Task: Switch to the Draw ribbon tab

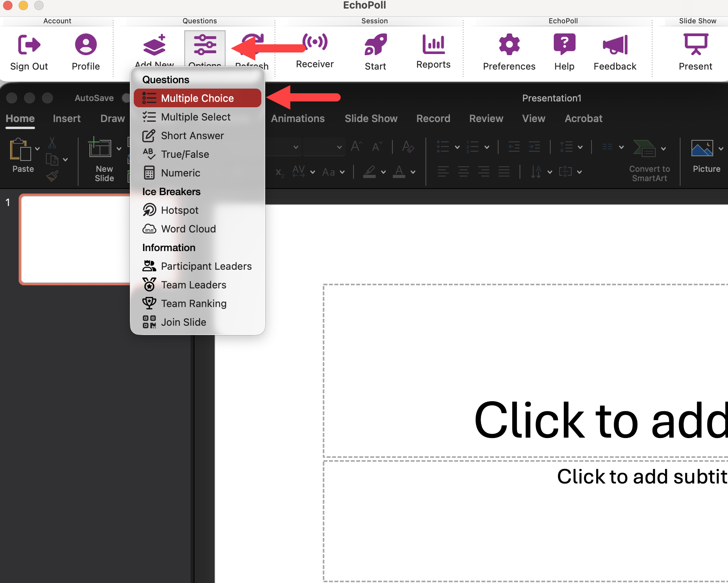Action: point(112,119)
